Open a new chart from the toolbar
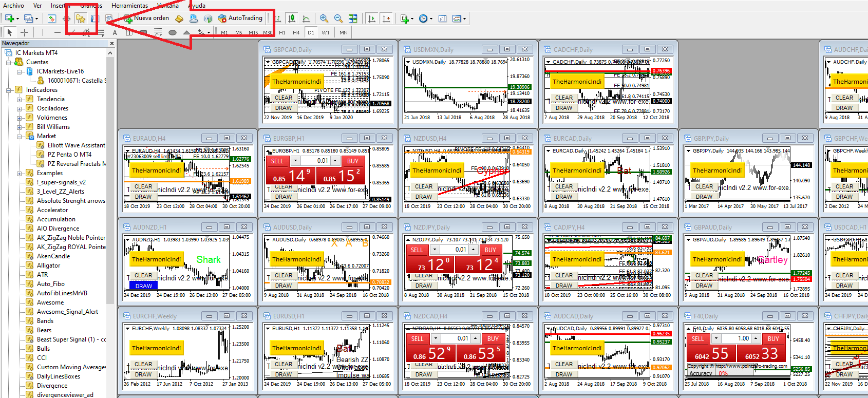This screenshot has width=868, height=398. coord(9,18)
